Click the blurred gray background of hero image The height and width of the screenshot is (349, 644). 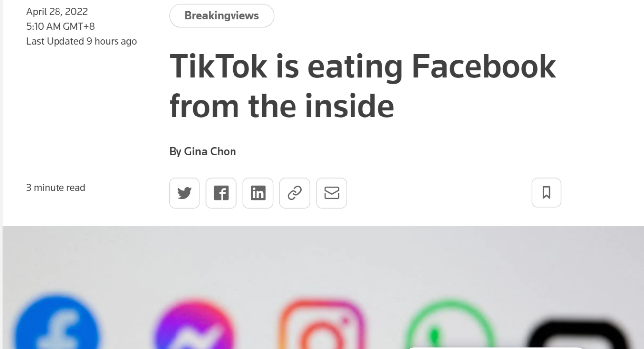[322, 258]
